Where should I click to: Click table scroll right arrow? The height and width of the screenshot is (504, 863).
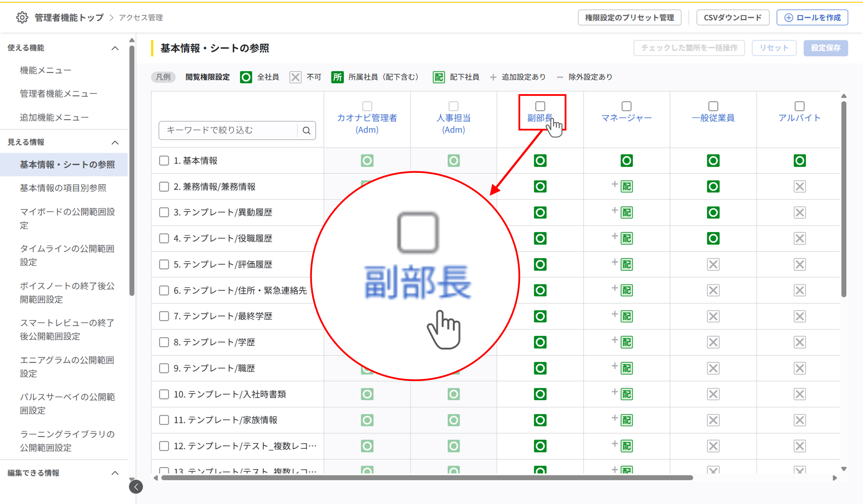pos(835,478)
